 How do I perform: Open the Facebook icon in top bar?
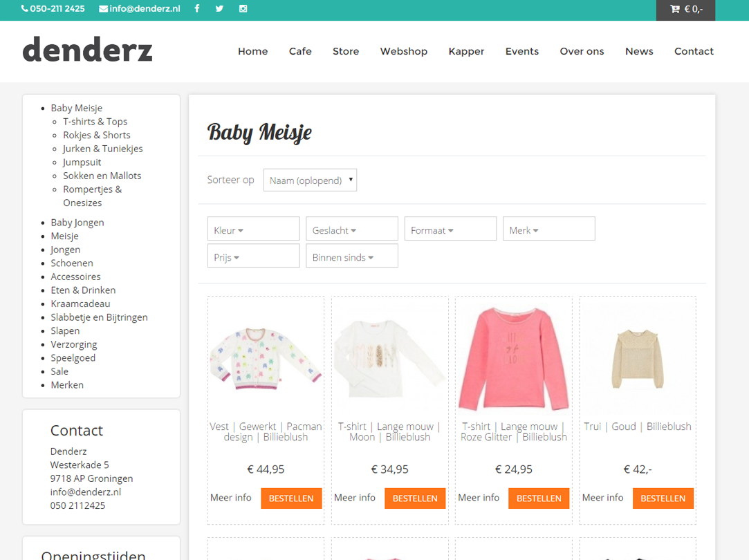pyautogui.click(x=197, y=8)
